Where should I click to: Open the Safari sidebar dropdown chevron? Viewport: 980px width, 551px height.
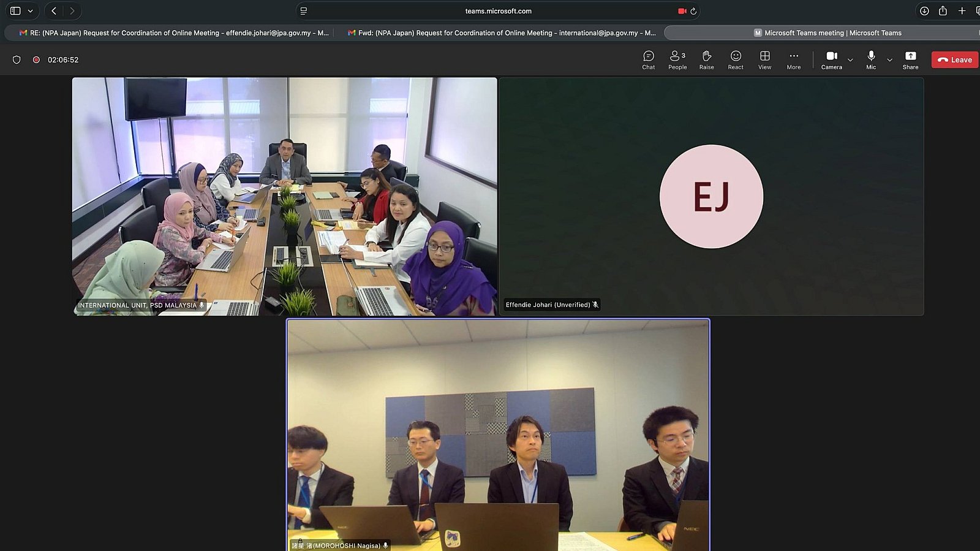[30, 11]
